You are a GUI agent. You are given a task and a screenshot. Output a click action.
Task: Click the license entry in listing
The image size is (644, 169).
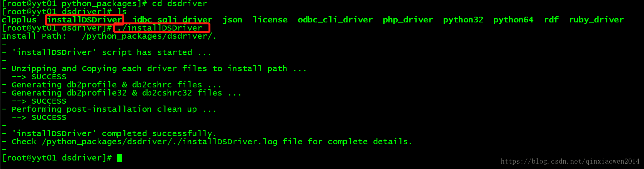[x=270, y=20]
